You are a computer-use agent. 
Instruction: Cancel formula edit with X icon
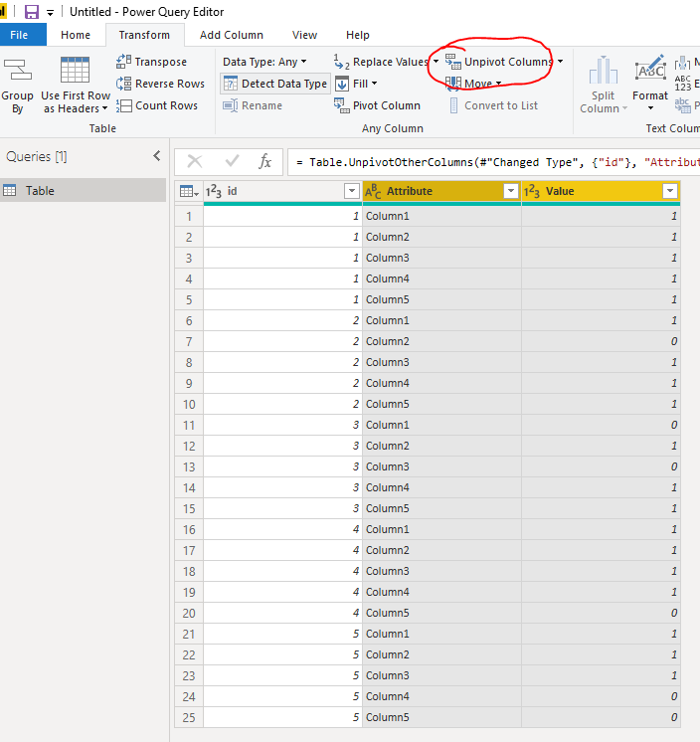(x=195, y=162)
